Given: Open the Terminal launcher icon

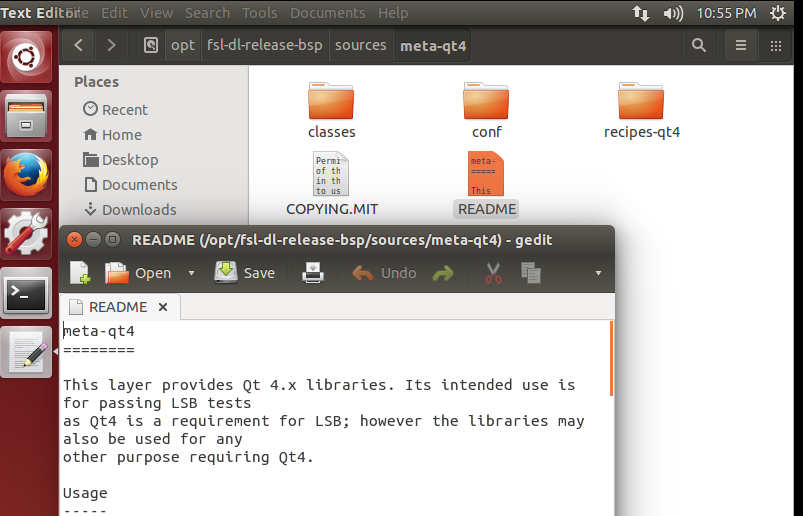Looking at the screenshot, I should (x=26, y=293).
